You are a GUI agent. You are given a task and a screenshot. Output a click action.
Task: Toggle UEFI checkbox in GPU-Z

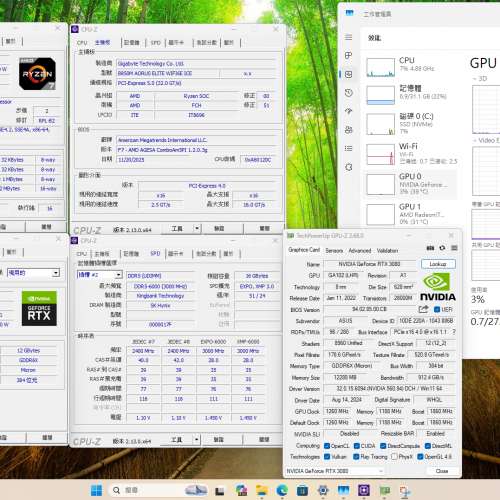(437, 310)
